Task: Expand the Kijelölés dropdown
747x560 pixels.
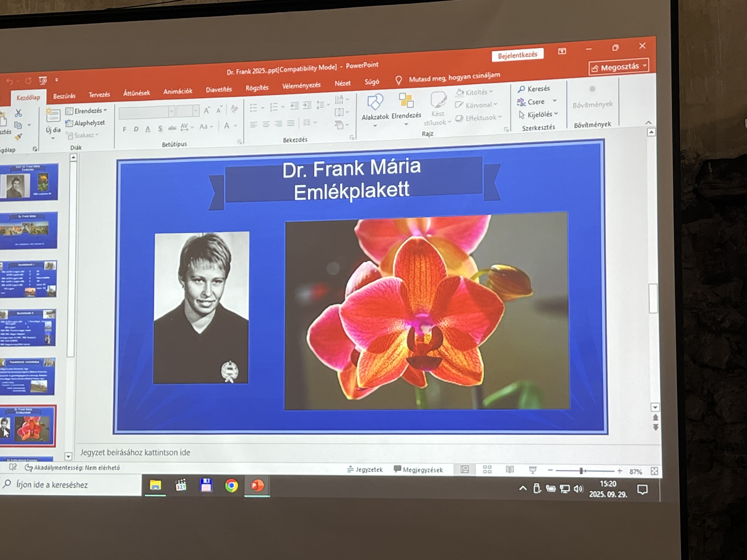Action: [556, 114]
